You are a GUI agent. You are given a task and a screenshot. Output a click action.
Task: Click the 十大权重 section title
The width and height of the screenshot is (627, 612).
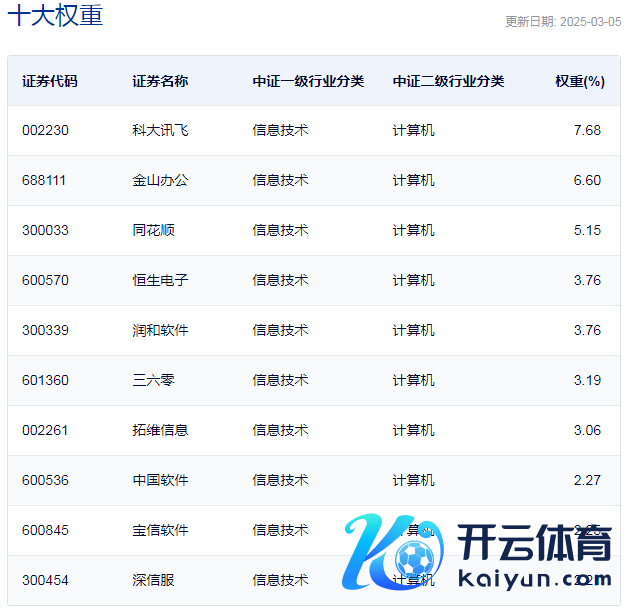pos(55,17)
